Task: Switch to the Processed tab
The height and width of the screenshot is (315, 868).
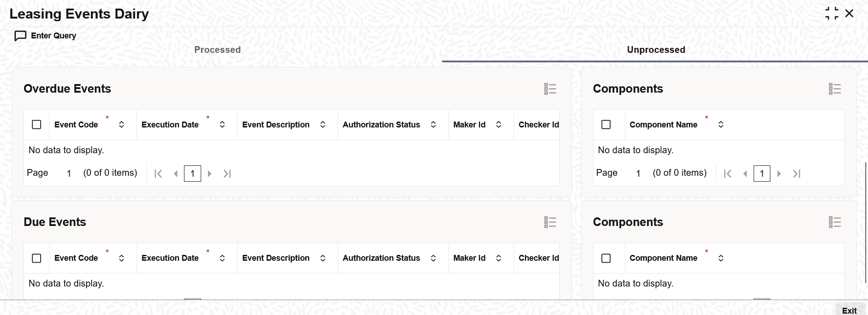Action: pyautogui.click(x=217, y=50)
